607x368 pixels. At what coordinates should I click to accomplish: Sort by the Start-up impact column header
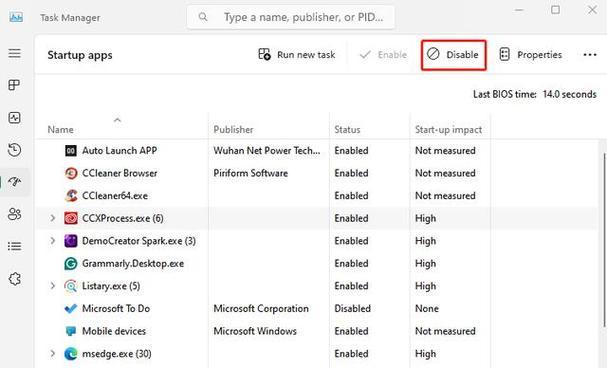click(x=448, y=129)
